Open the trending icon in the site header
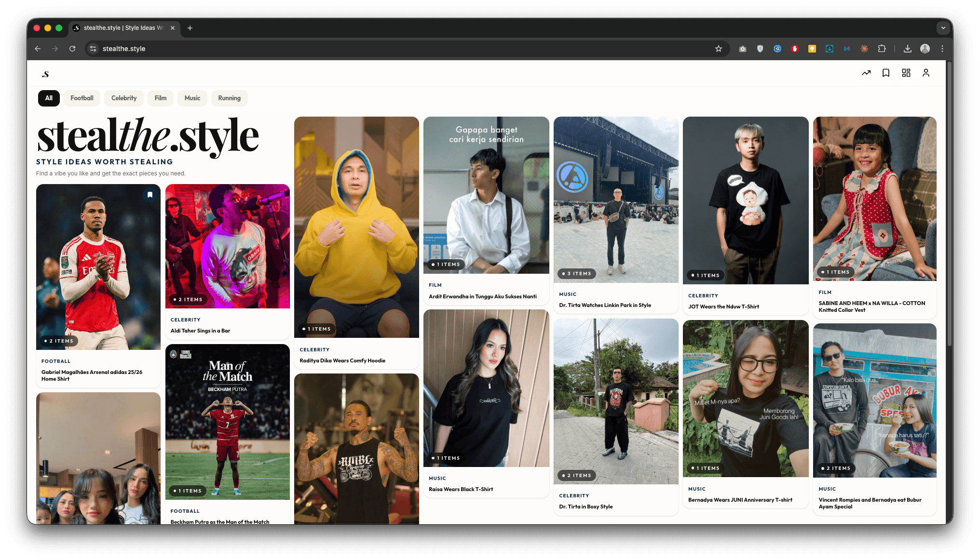Viewport: 980px width, 560px height. (866, 73)
